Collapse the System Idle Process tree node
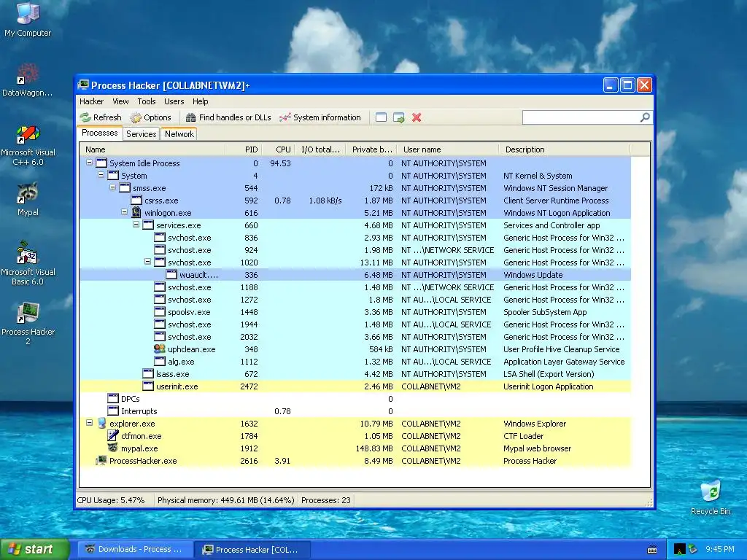 [89, 163]
